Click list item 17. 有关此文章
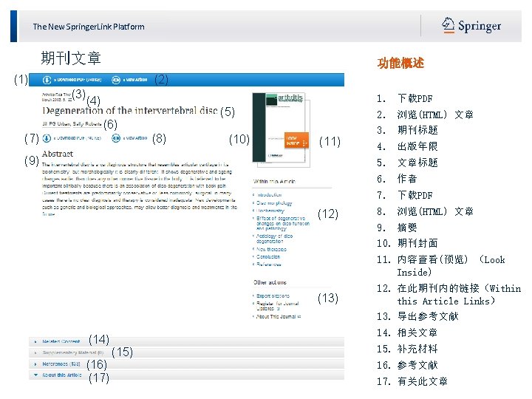Screen dimensions: 532x399 point(412,382)
